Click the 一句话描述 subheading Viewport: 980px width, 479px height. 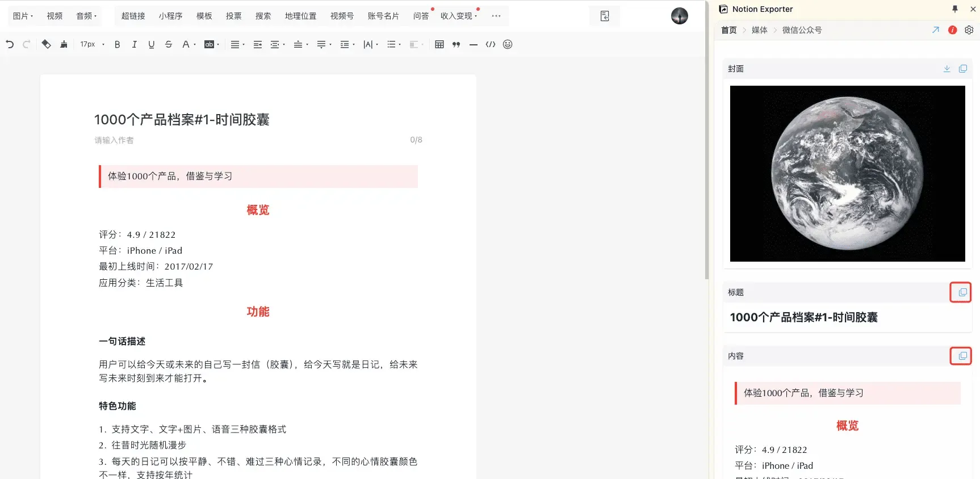click(x=122, y=341)
